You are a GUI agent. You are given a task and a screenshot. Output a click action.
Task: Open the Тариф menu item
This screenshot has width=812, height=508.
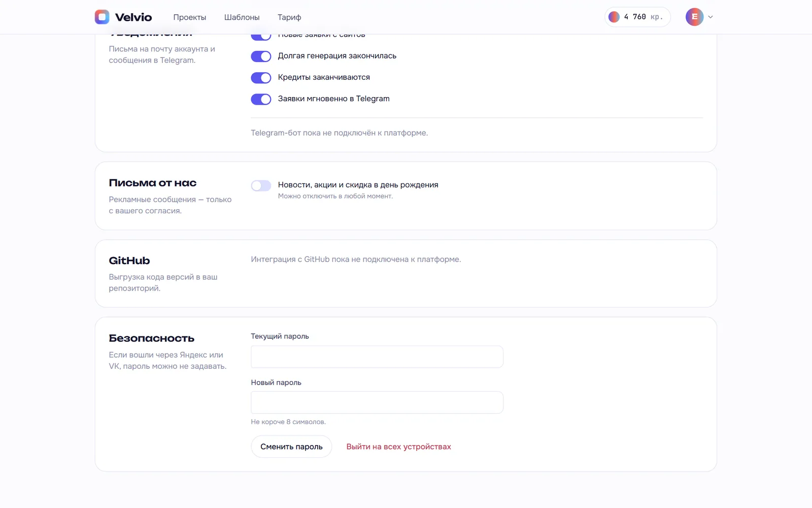pos(289,17)
